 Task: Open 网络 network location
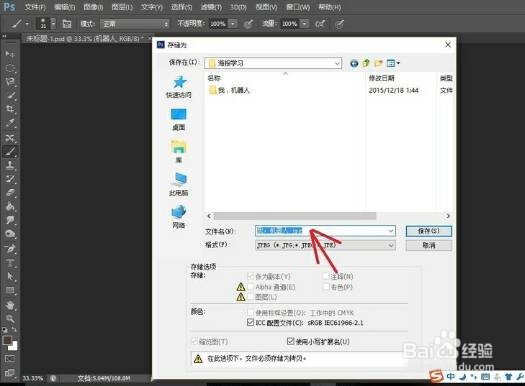pyautogui.click(x=179, y=217)
